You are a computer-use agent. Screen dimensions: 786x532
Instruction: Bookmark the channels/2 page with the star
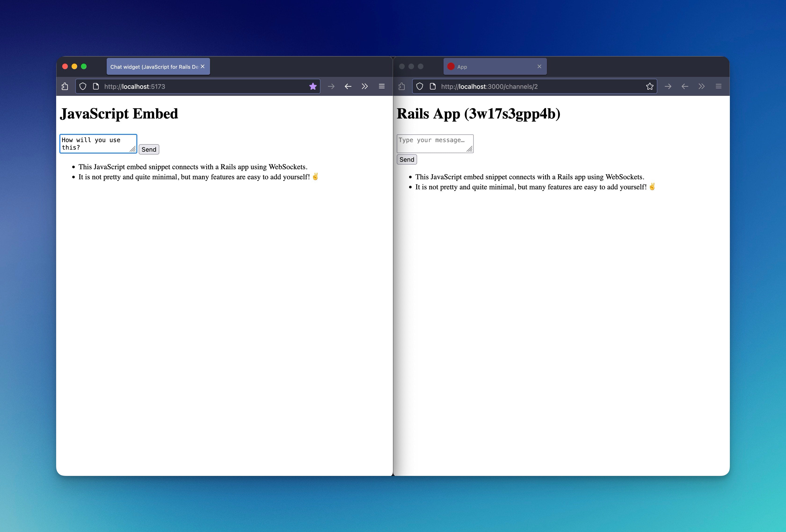click(x=650, y=86)
